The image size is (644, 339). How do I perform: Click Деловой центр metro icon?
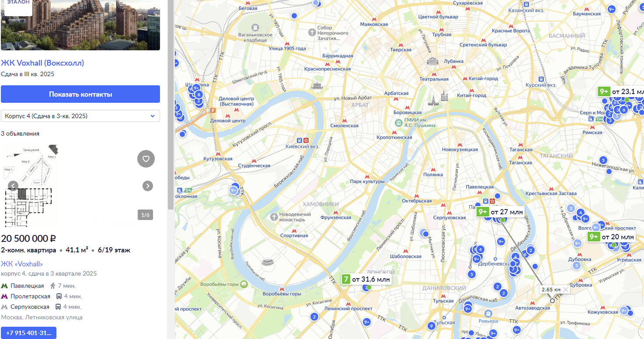pyautogui.click(x=227, y=115)
